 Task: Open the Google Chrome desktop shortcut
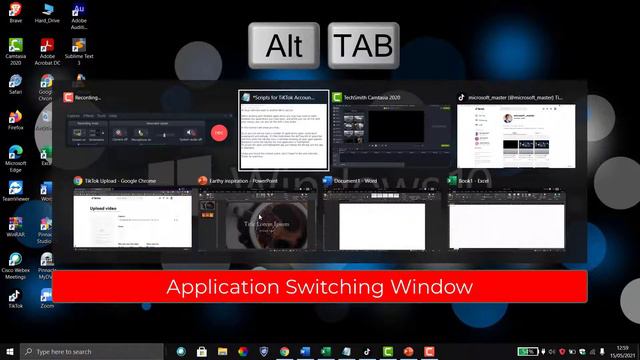click(x=46, y=87)
